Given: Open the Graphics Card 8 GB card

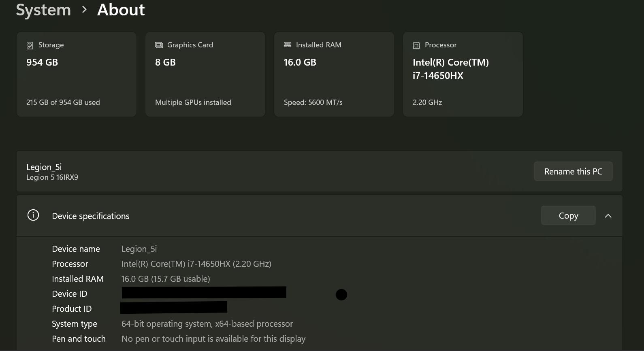Looking at the screenshot, I should pos(205,74).
